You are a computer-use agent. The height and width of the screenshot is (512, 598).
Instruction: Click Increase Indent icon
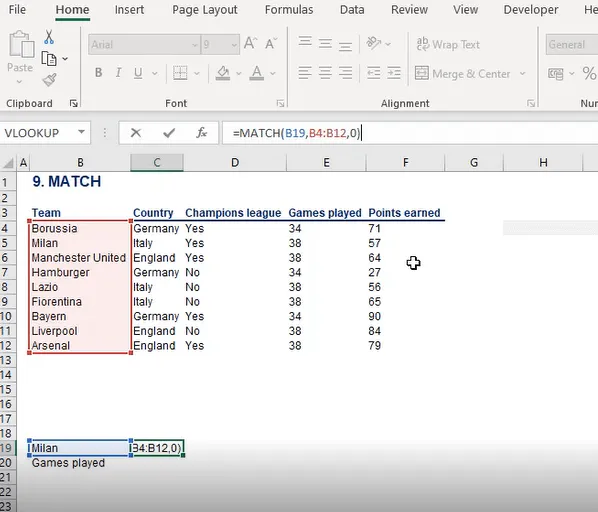[x=394, y=72]
